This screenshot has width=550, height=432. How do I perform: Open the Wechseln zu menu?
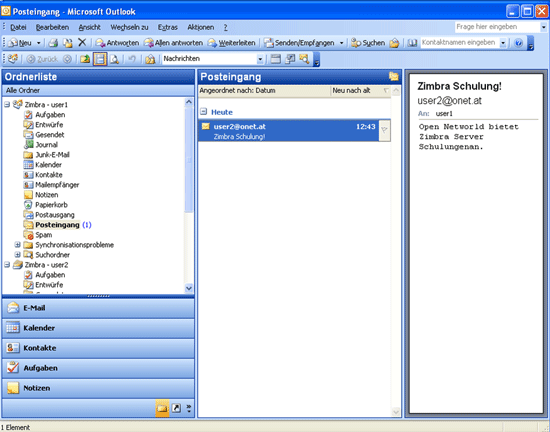coord(129,27)
